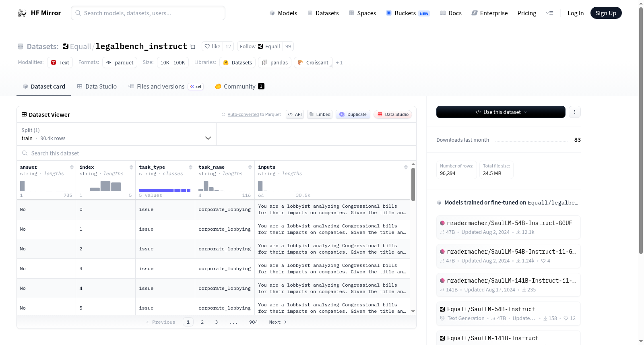Image resolution: width=644 pixels, height=345 pixels.
Task: Like the legalbench_instruct dataset
Action: click(x=213, y=46)
